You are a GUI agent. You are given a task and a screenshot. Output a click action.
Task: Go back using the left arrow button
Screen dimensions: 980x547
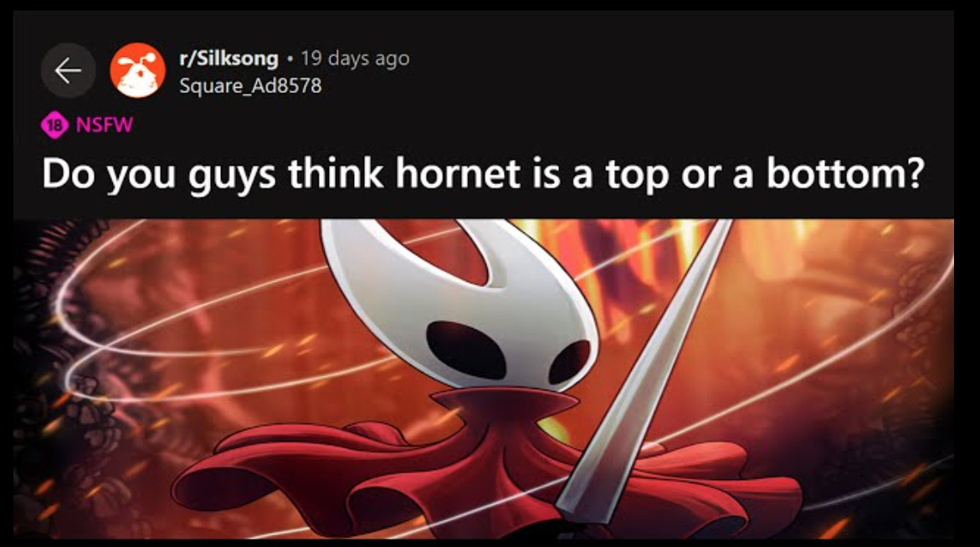[68, 70]
